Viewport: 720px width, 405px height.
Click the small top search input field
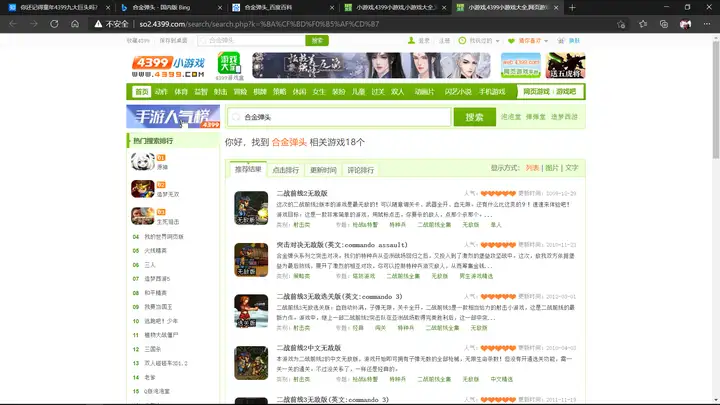251,40
